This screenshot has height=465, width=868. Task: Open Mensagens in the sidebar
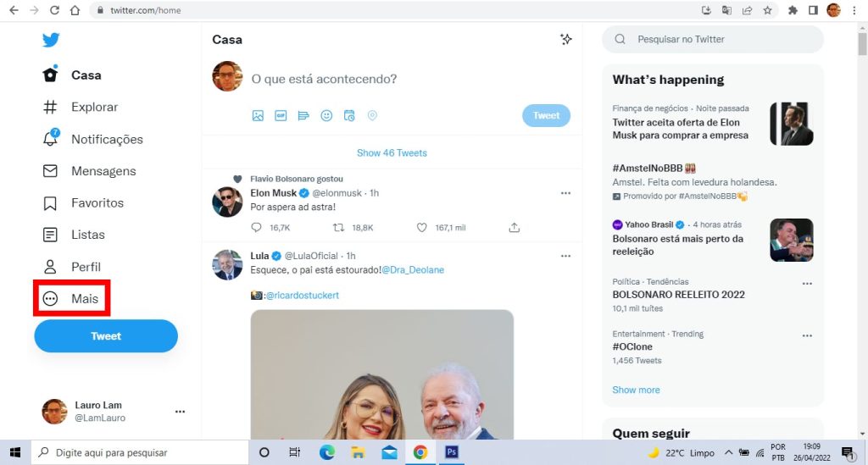(89, 171)
